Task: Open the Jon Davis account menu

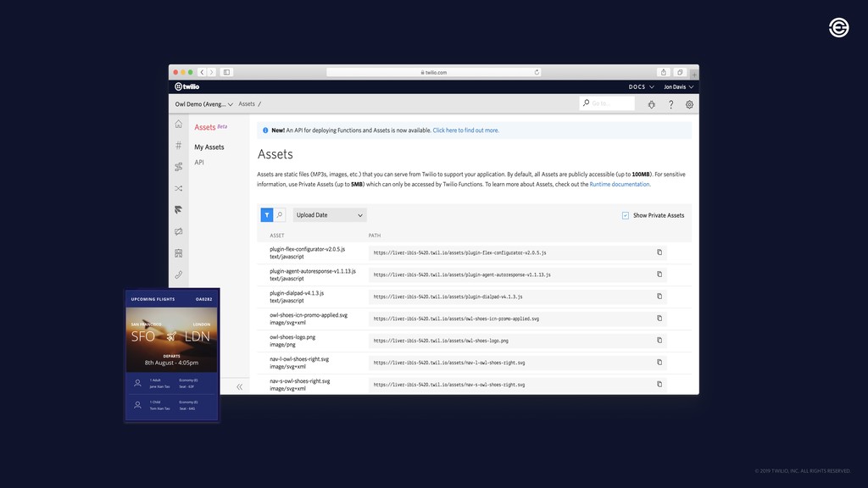Action: click(x=678, y=86)
